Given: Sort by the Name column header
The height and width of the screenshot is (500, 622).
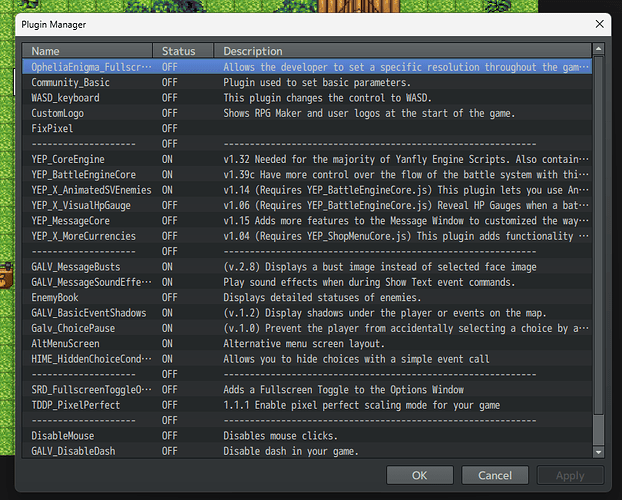Looking at the screenshot, I should (87, 51).
